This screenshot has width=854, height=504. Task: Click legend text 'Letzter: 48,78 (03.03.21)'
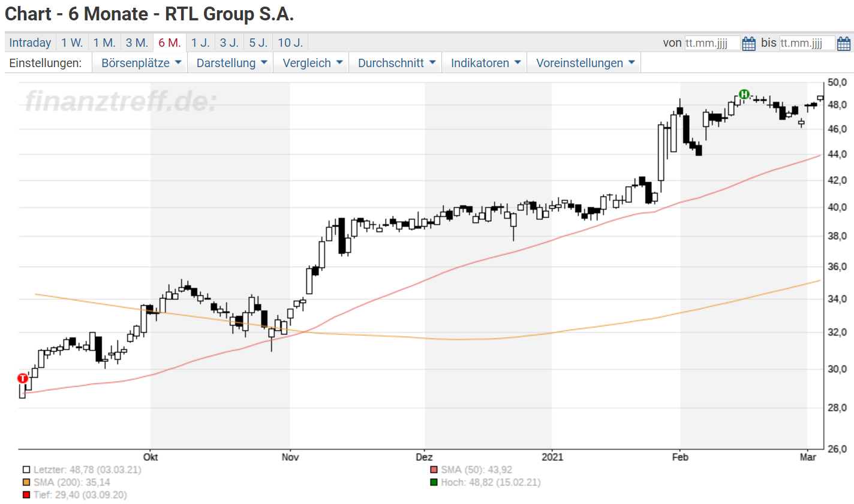88,470
